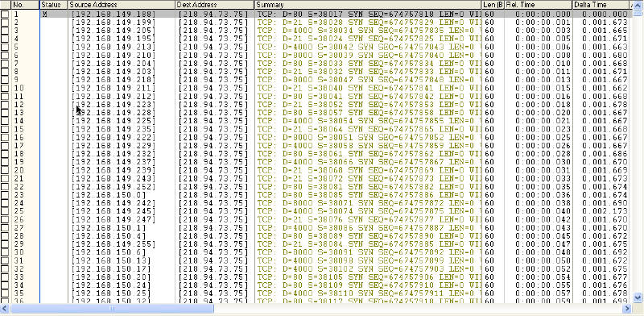Click the Len column header
Image resolution: width=644 pixels, height=316 pixels.
tap(493, 5)
